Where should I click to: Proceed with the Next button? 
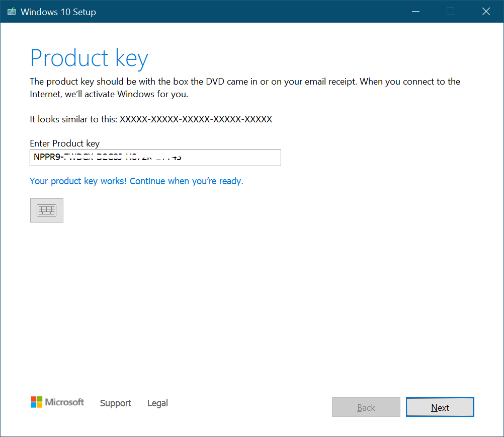click(440, 407)
